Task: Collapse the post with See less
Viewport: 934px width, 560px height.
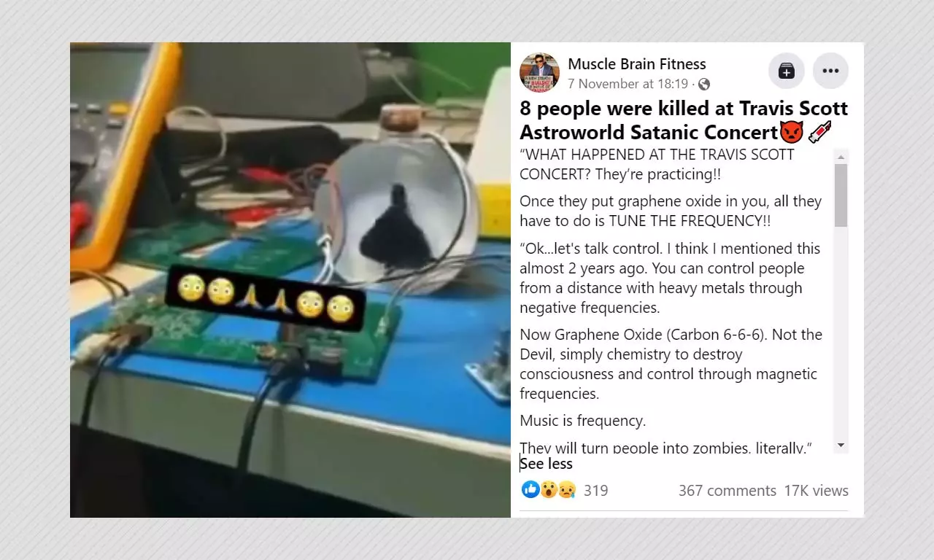Action: coord(546,464)
